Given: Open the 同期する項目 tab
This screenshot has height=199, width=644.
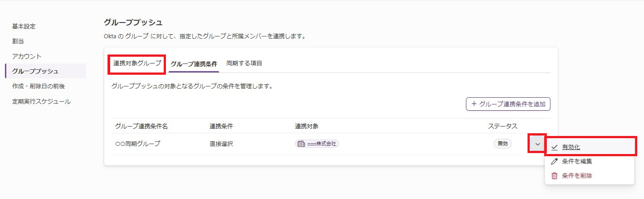Looking at the screenshot, I should point(244,63).
